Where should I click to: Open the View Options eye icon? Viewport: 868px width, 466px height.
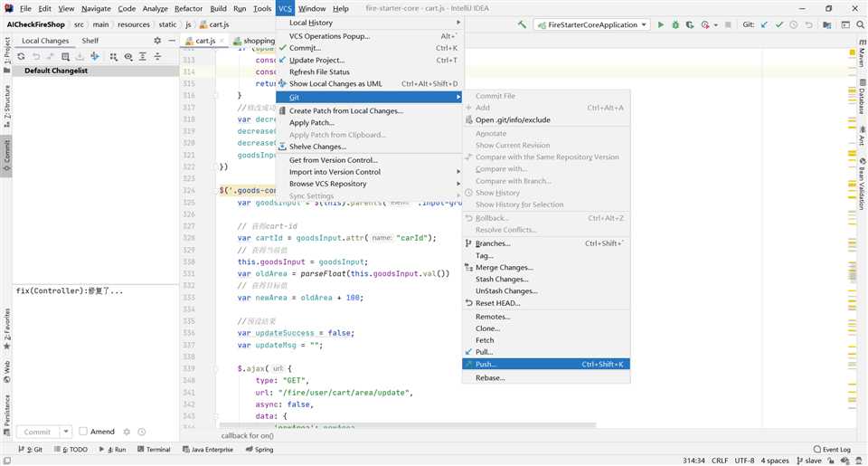coord(128,56)
